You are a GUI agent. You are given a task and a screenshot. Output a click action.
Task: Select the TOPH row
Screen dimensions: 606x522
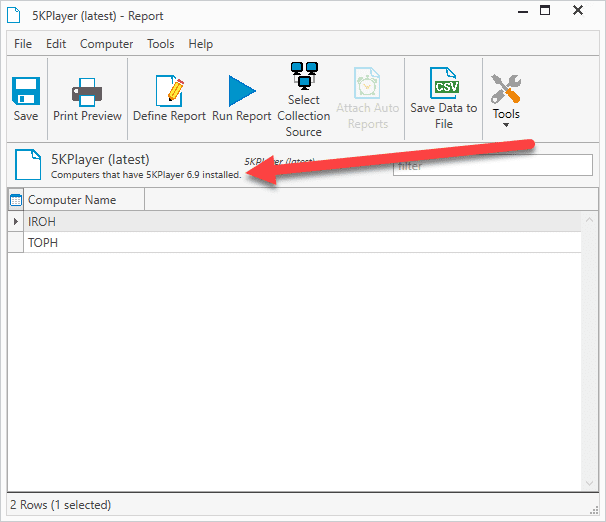302,243
